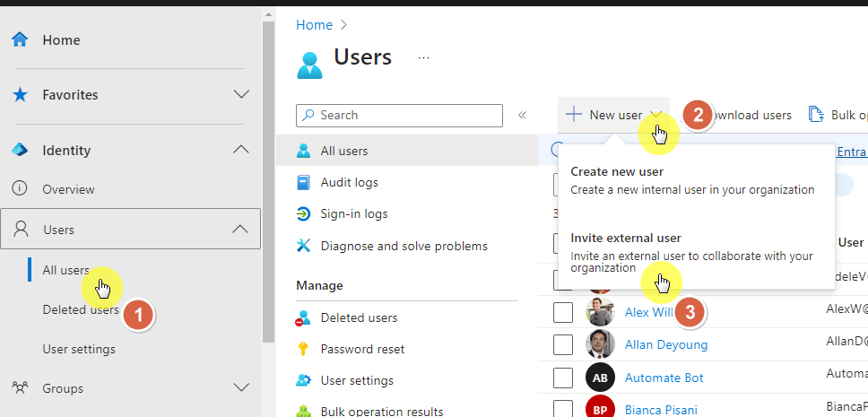868x417 pixels.
Task: Click the Bulk operation results icon
Action: [x=303, y=412]
